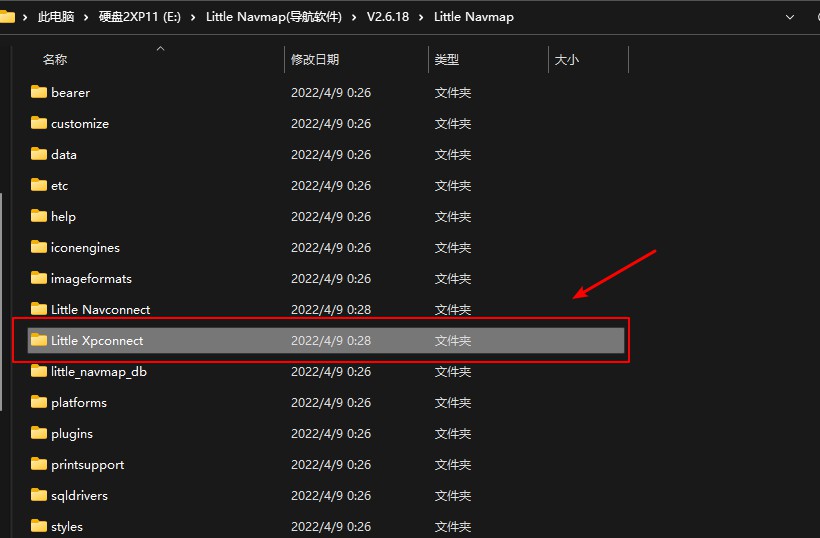Select the sqldrivers folder name
This screenshot has width=820, height=538.
point(79,496)
